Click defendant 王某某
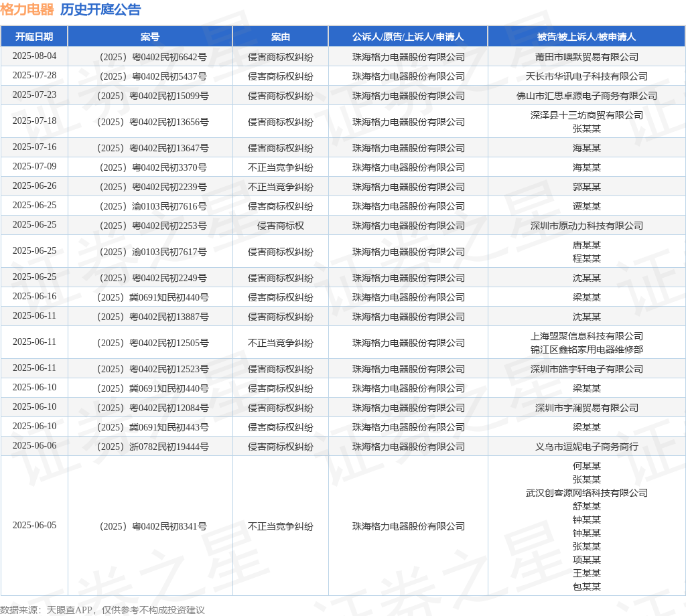Viewport: 686px width, 616px height. tap(586, 573)
